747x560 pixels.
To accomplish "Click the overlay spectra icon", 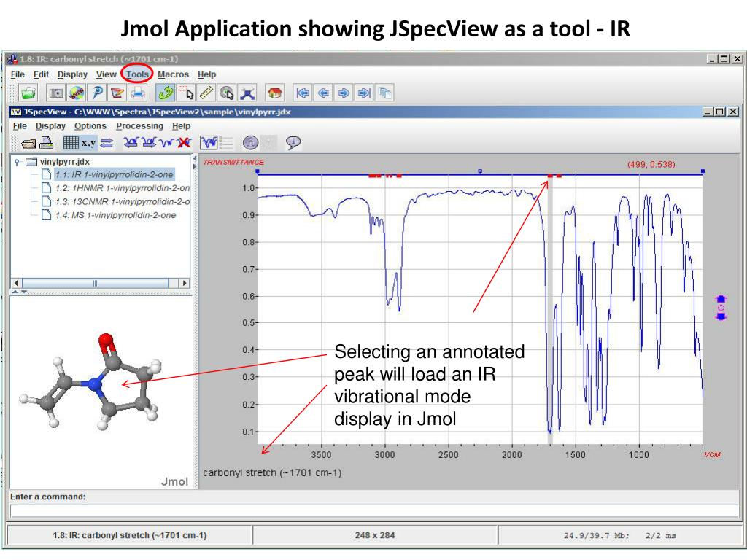I will point(209,142).
